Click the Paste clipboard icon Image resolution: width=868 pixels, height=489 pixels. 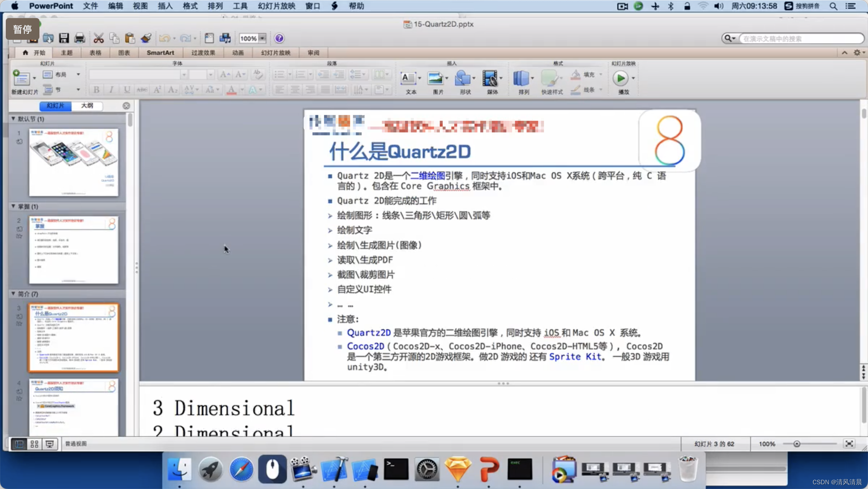coord(130,38)
